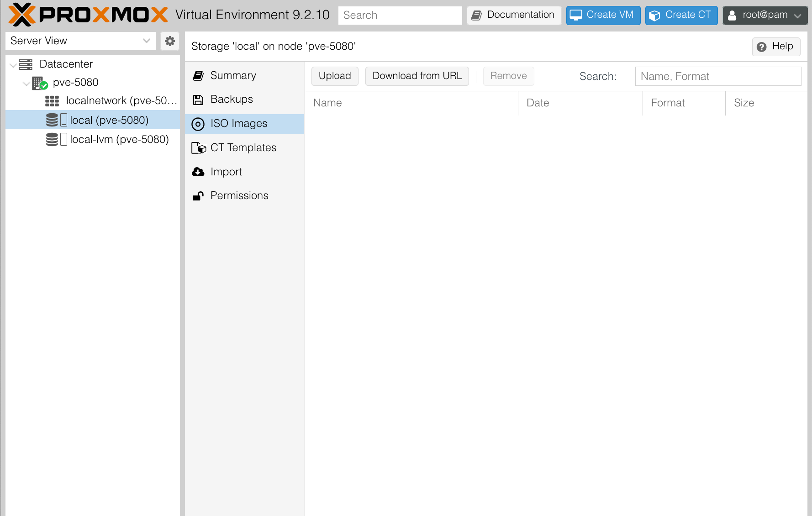Image resolution: width=812 pixels, height=516 pixels.
Task: Click the Create VM monitor icon
Action: pyautogui.click(x=576, y=16)
